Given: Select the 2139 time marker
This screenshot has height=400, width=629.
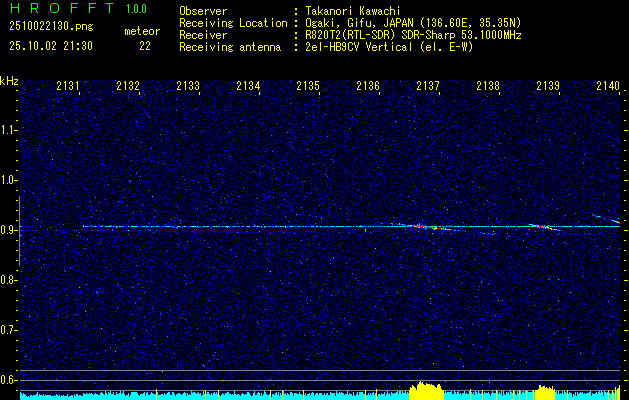Looking at the screenshot, I should pos(548,87).
